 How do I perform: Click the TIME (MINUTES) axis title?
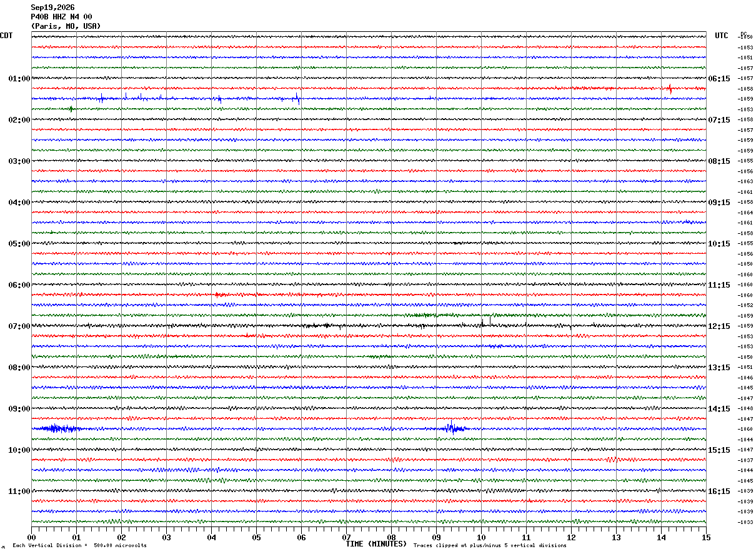click(376, 544)
